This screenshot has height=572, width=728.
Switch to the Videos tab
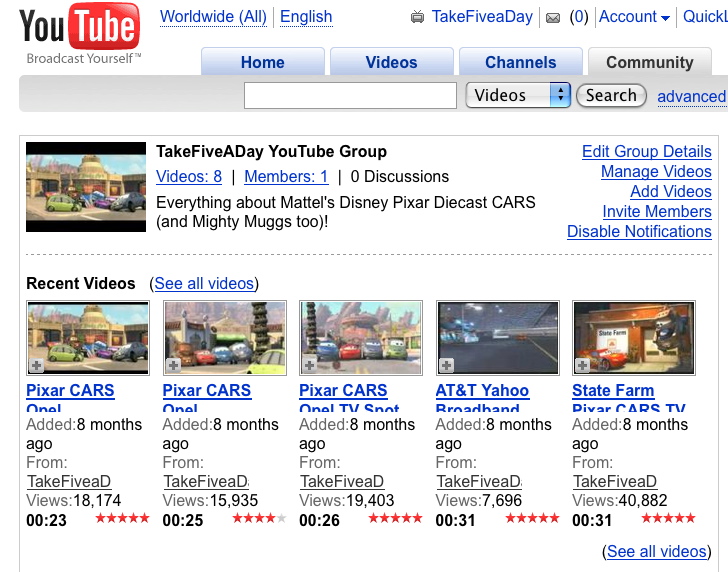pyautogui.click(x=391, y=62)
